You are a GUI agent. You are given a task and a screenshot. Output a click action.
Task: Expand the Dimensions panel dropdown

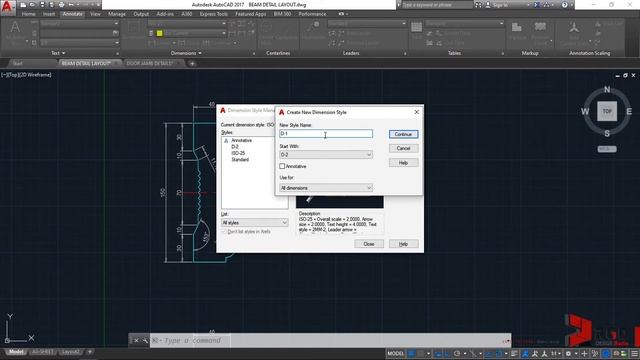[x=186, y=53]
